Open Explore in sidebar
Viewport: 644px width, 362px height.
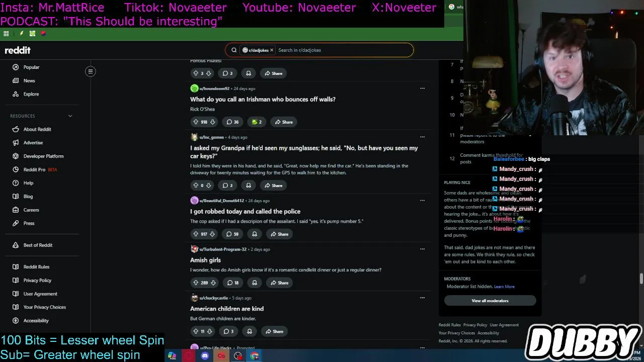point(31,94)
